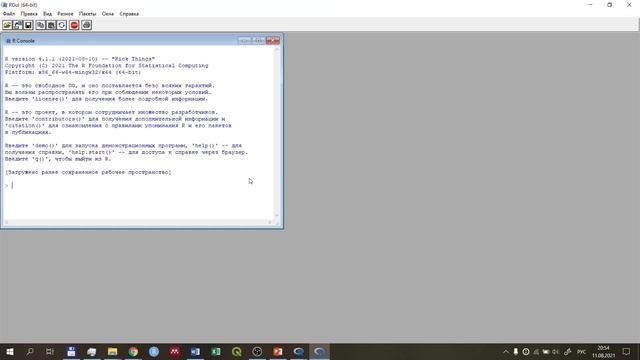Maximize the R Console child window
Image resolution: width=640 pixels, height=360 pixels.
point(258,40)
